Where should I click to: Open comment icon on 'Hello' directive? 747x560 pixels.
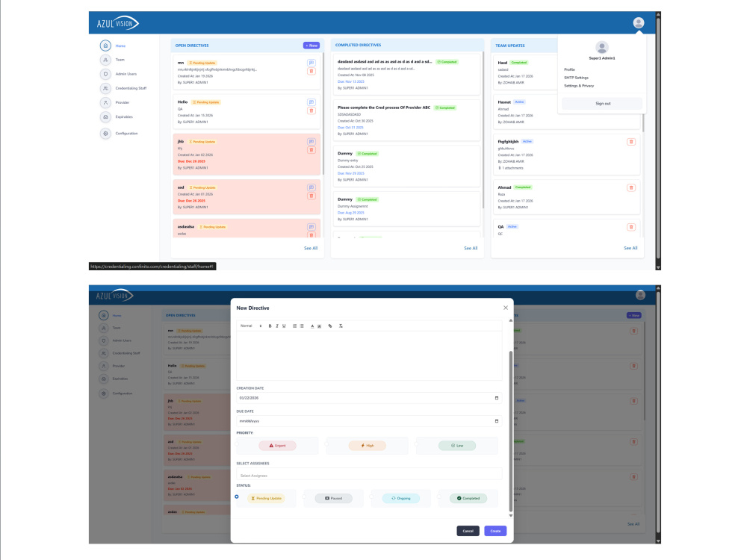click(311, 102)
